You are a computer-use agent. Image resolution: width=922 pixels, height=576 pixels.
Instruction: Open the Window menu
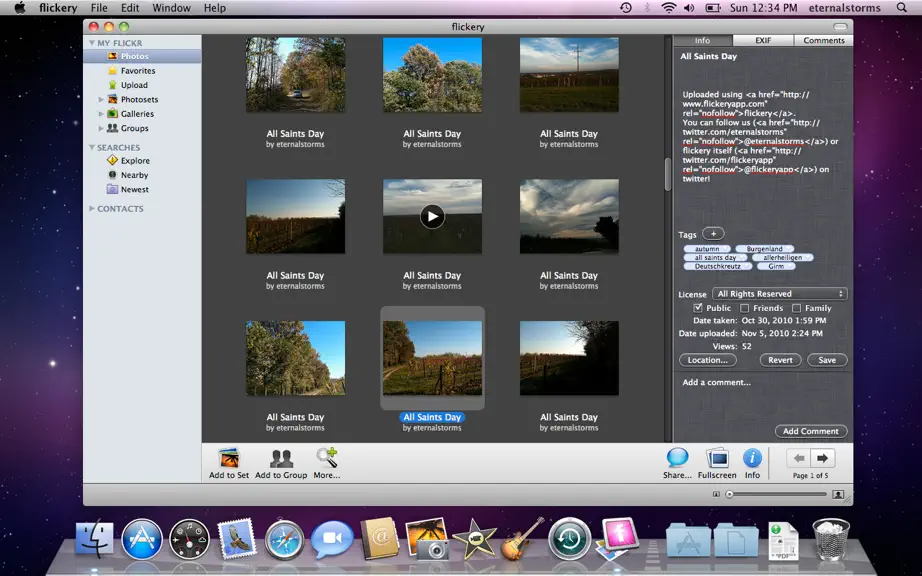tap(172, 8)
